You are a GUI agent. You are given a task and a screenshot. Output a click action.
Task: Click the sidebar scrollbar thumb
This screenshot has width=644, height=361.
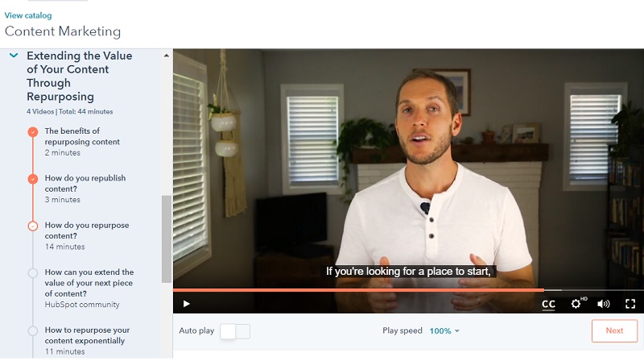click(x=167, y=239)
